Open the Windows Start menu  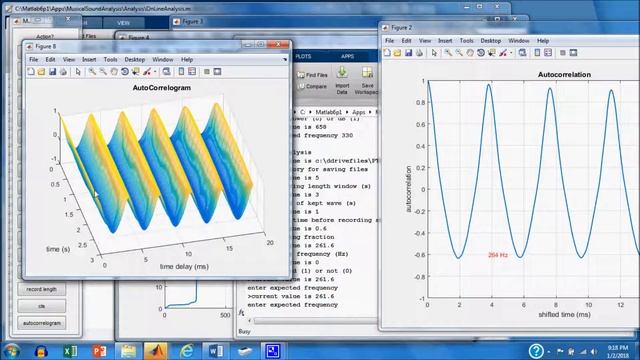[11, 351]
